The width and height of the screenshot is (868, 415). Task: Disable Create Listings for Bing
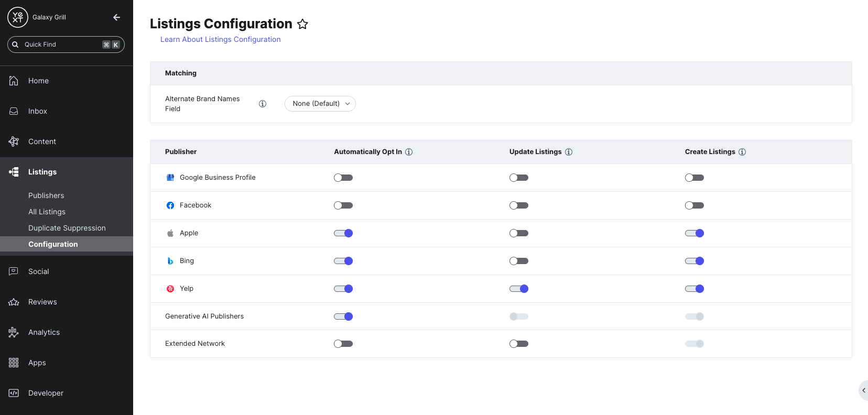[695, 261]
